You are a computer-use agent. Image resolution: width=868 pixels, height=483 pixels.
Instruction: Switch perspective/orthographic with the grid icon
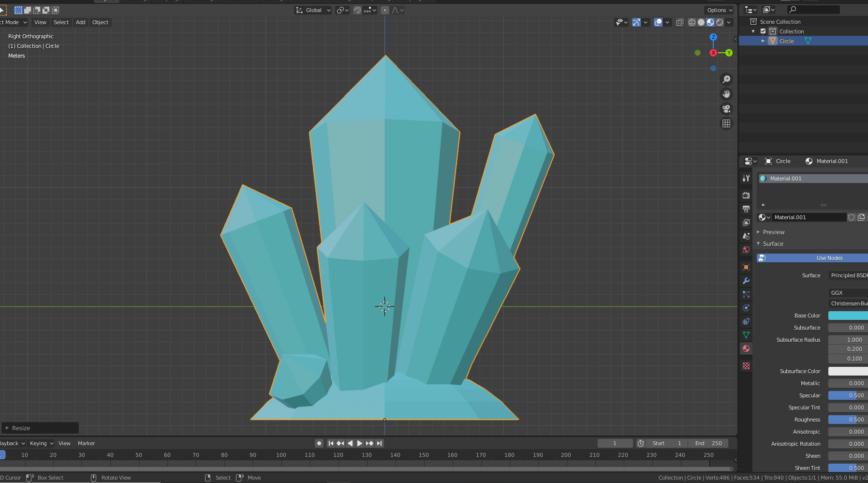point(726,123)
